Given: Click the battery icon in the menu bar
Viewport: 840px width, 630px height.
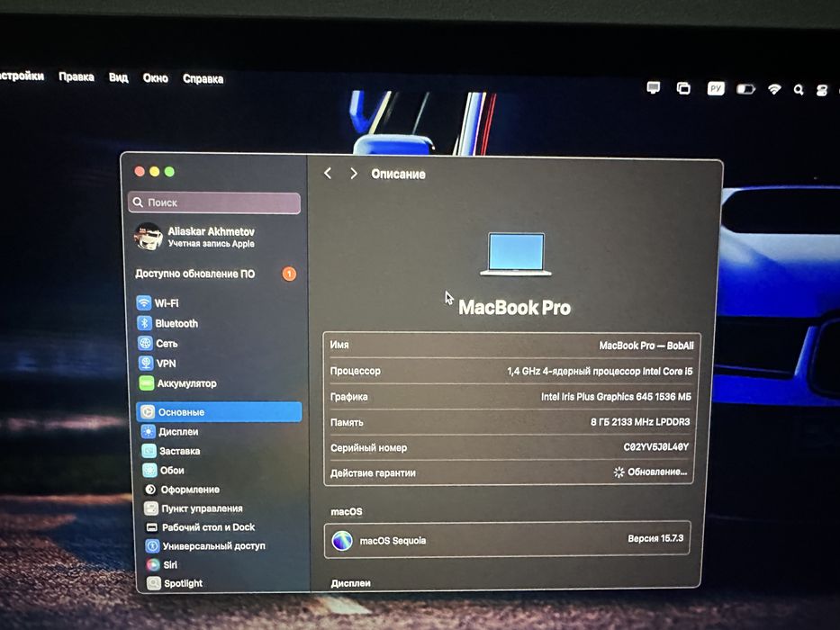Looking at the screenshot, I should [745, 89].
